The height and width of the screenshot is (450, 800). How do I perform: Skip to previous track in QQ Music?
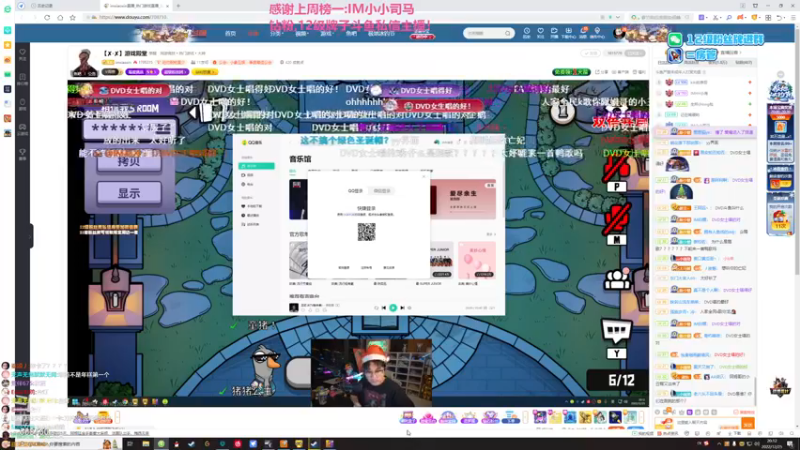click(x=384, y=308)
